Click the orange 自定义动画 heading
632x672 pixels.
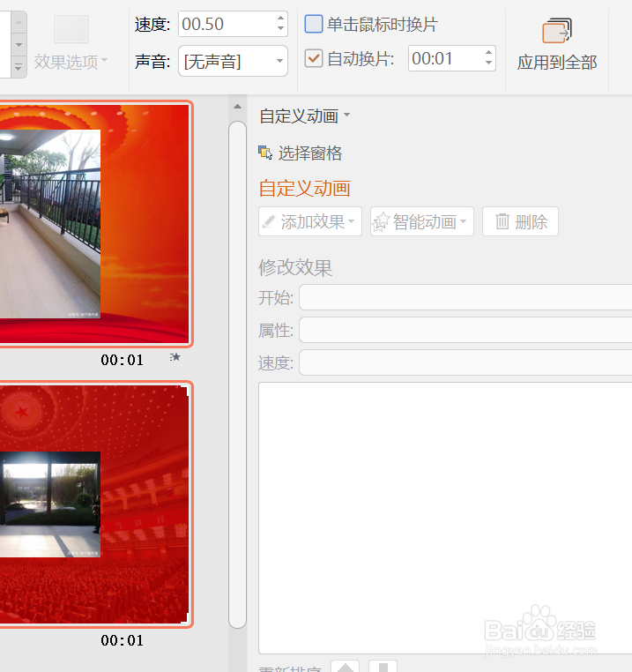click(305, 188)
